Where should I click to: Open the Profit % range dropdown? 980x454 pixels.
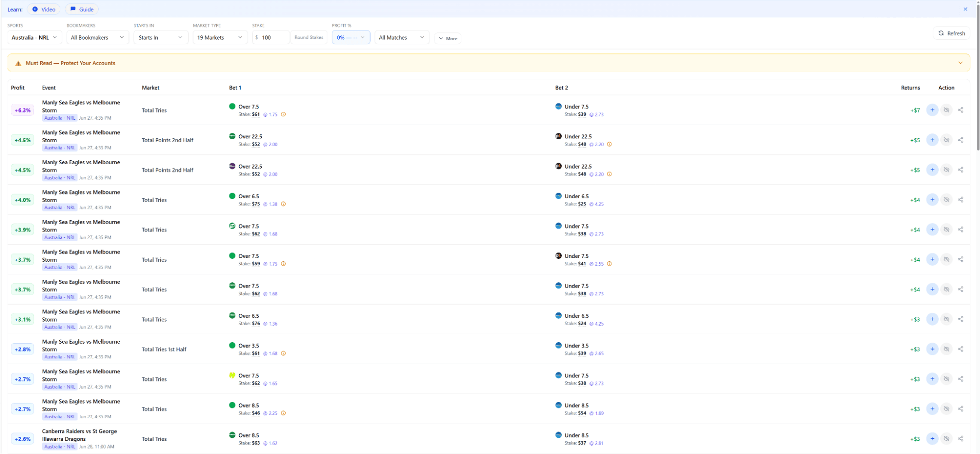351,38
